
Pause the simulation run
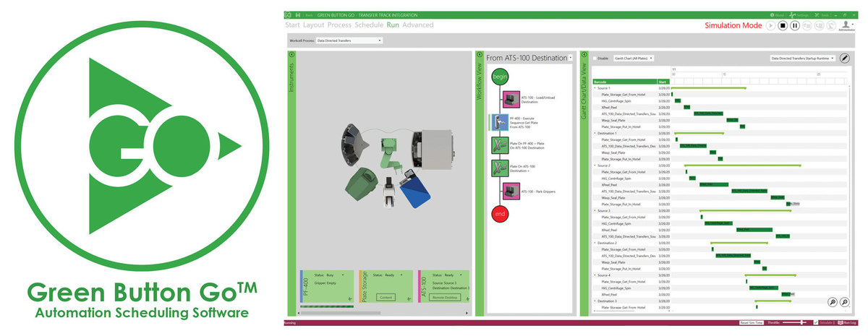pos(795,25)
